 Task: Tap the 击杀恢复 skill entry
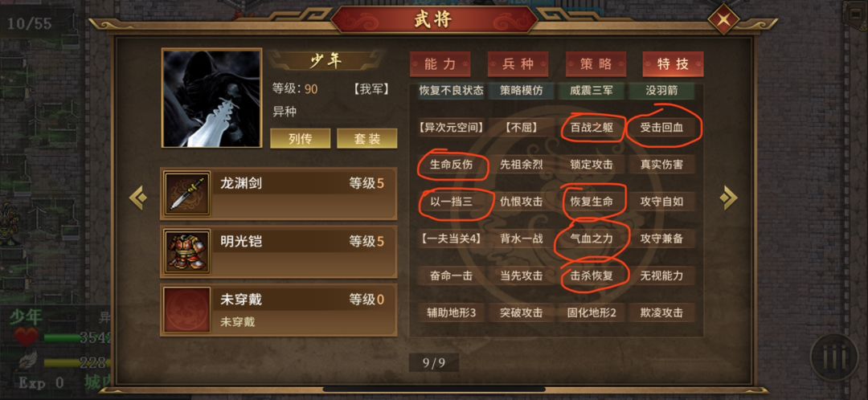coord(592,275)
